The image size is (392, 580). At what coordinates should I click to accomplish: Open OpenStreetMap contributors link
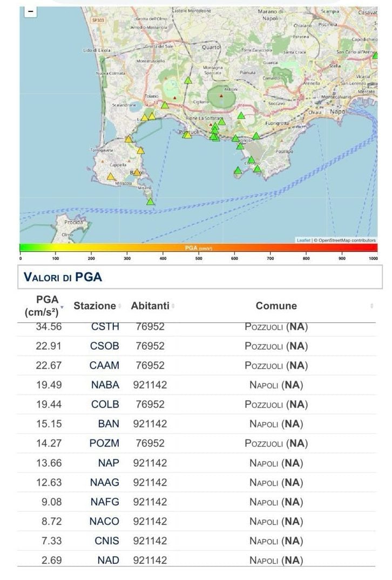pyautogui.click(x=347, y=240)
